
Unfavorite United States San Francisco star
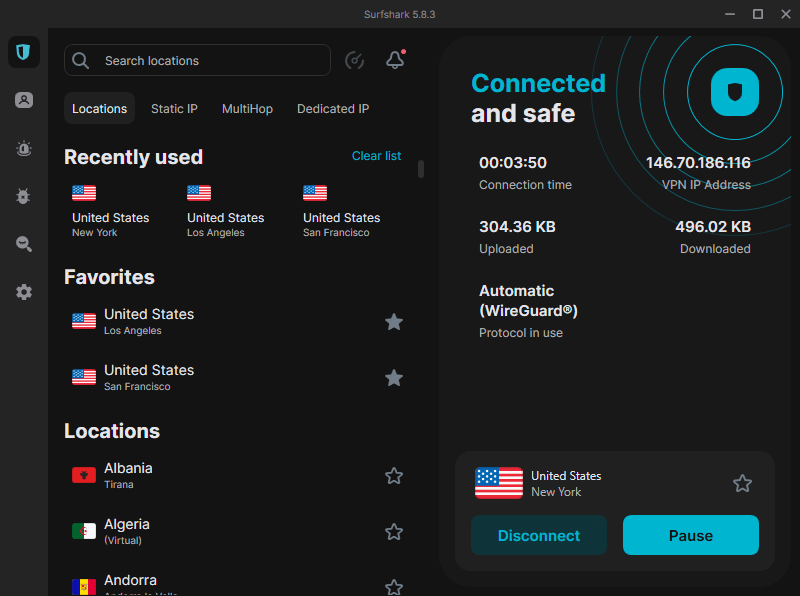(394, 378)
